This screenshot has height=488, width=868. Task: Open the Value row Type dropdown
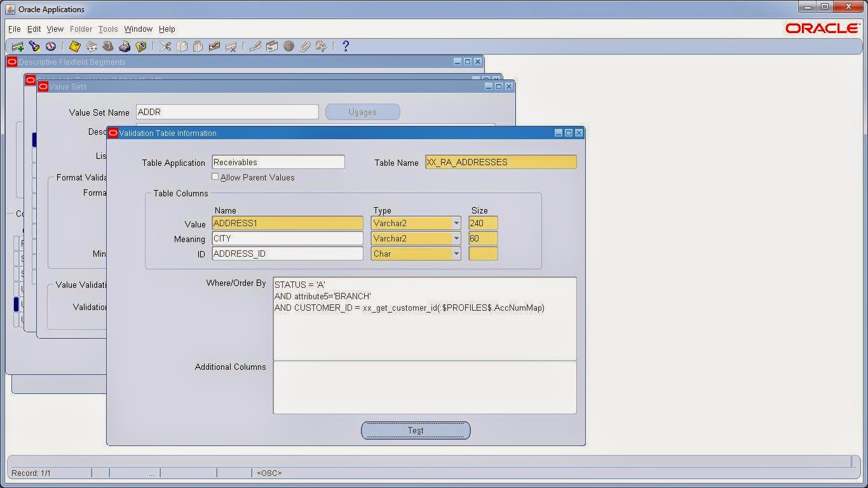tap(456, 223)
